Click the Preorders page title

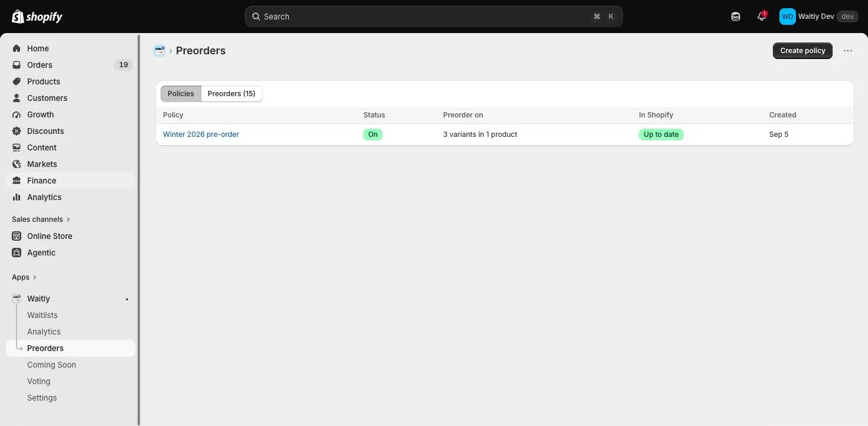pos(201,51)
